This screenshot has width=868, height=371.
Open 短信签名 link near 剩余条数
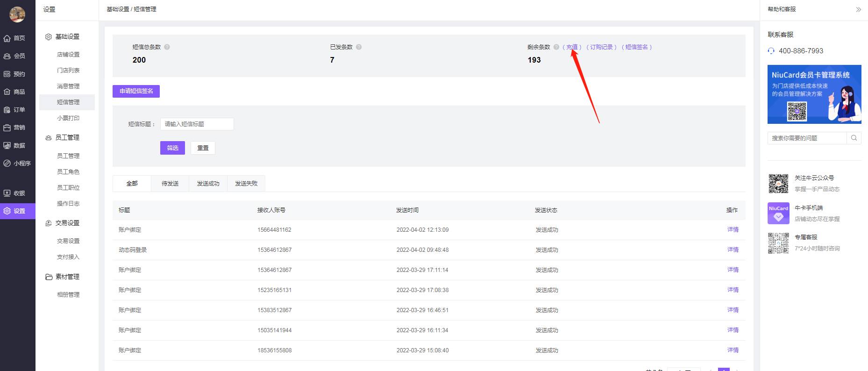[637, 47]
